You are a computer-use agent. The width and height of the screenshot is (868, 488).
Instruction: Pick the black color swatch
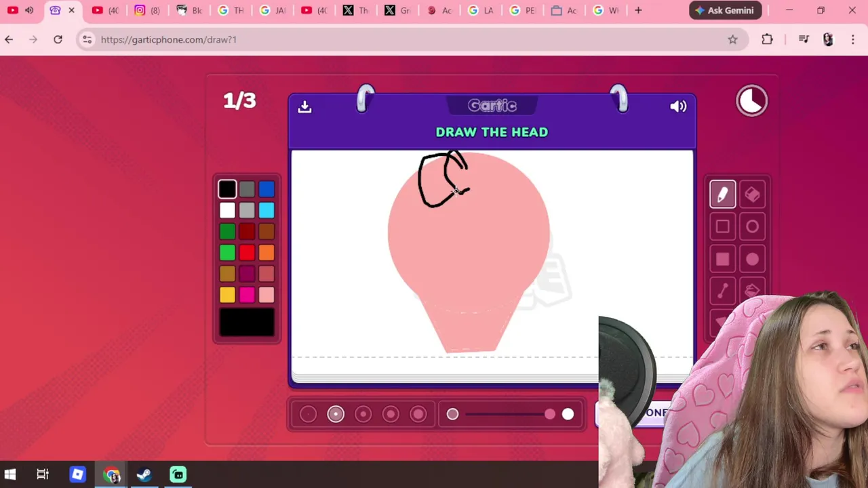[x=227, y=189]
